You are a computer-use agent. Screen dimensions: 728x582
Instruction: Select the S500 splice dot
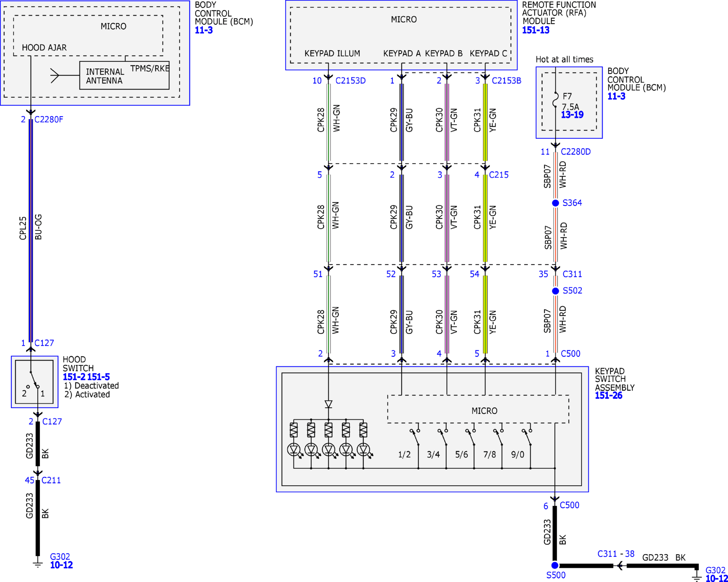point(555,566)
